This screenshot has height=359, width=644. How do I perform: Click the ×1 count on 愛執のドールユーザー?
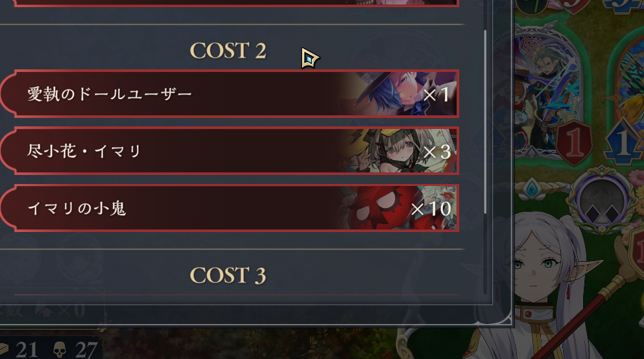436,95
